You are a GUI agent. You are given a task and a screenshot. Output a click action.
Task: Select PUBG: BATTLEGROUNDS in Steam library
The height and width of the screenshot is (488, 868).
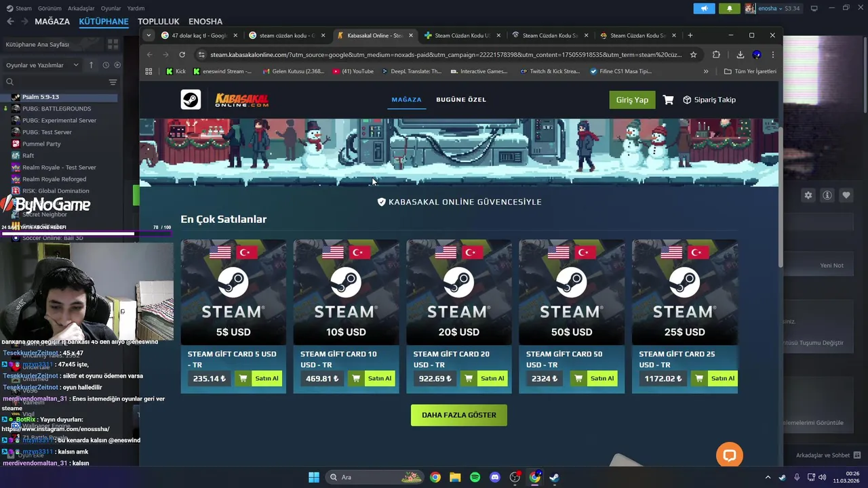(56, 108)
